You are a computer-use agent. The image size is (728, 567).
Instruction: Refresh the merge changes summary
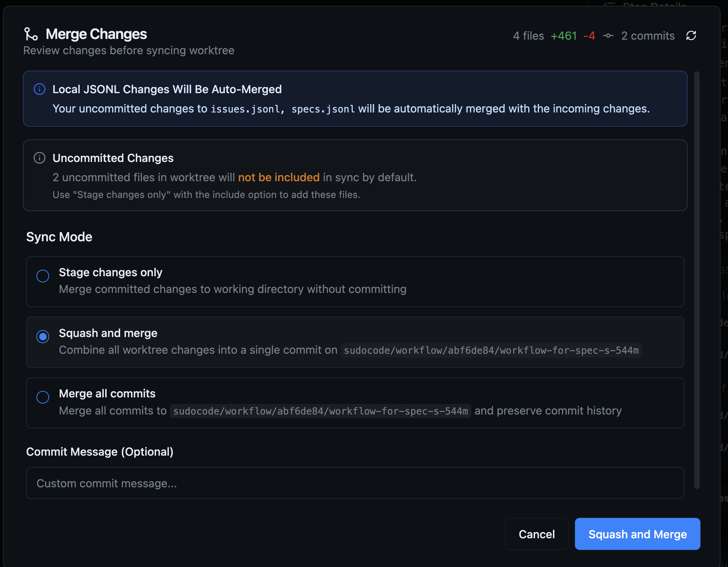click(691, 36)
